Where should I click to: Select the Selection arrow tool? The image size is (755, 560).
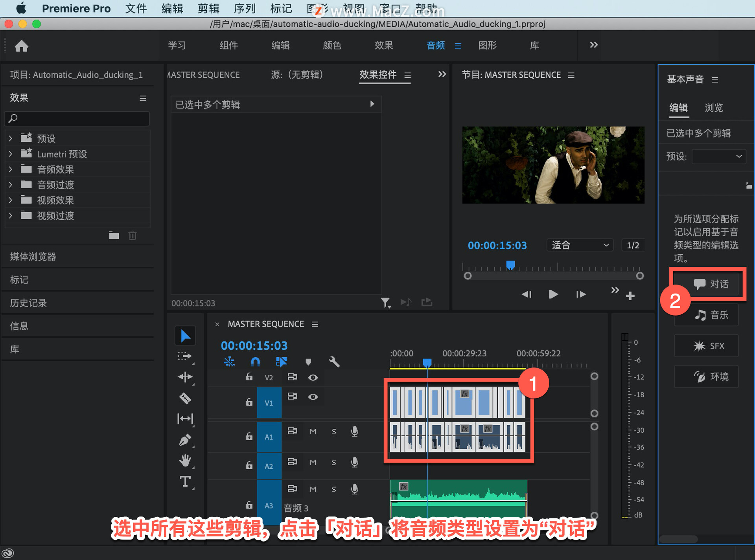click(185, 336)
